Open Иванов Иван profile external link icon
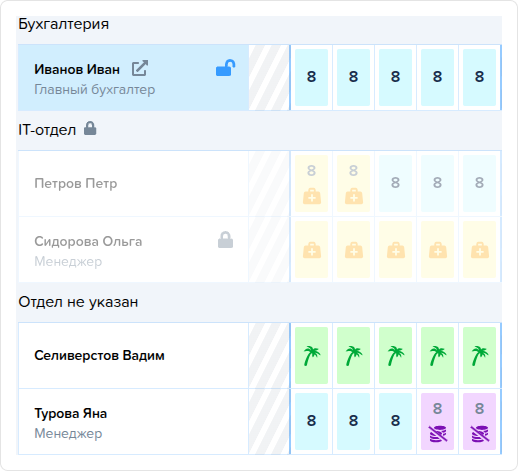 click(x=140, y=68)
